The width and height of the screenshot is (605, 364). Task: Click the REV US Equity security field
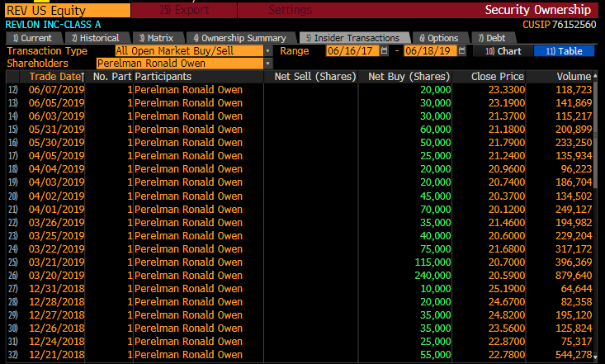point(65,11)
